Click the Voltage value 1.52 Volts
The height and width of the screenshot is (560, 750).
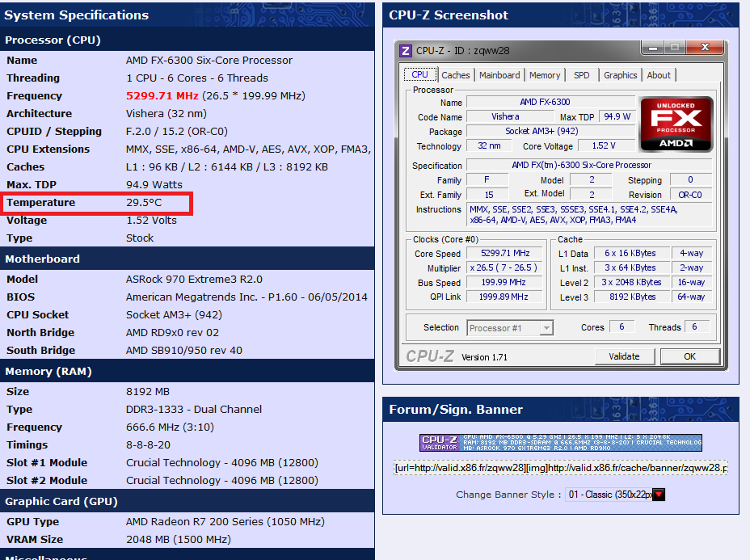click(151, 221)
